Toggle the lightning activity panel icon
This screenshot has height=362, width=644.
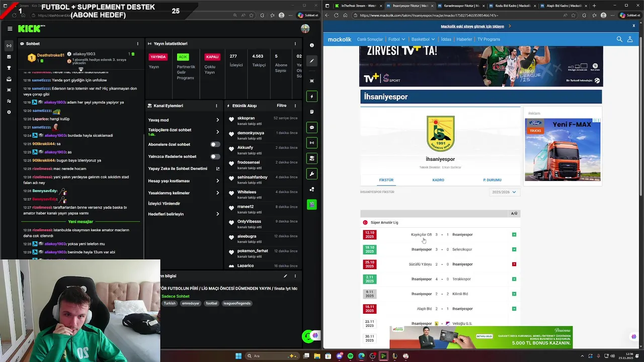point(312,96)
